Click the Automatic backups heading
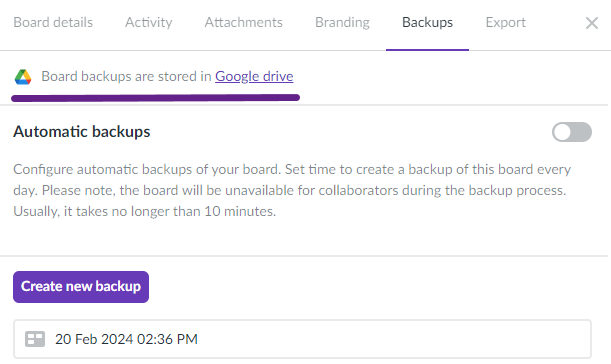The width and height of the screenshot is (611, 364). (x=82, y=132)
